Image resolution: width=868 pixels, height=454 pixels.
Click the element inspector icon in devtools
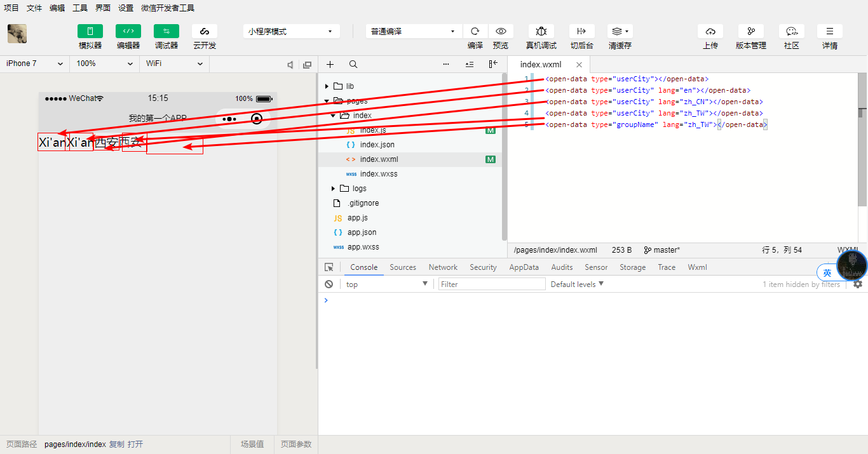pyautogui.click(x=329, y=267)
